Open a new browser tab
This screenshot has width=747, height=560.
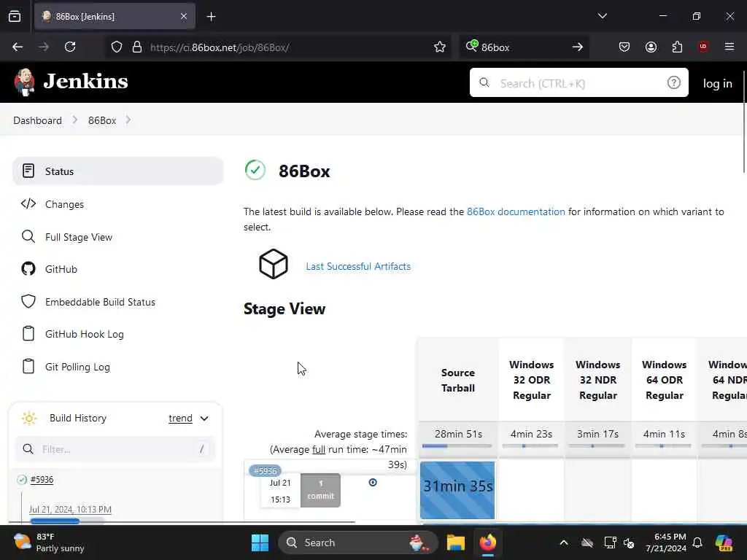211,17
